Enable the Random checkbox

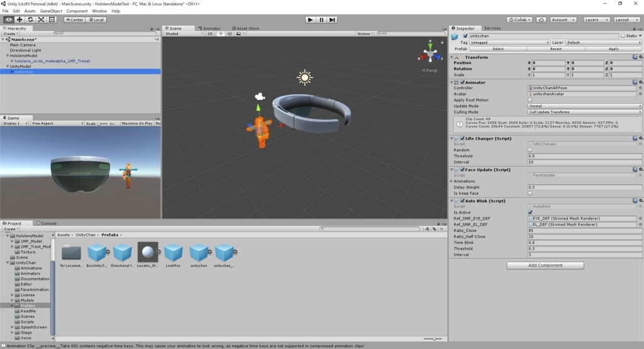coord(530,150)
